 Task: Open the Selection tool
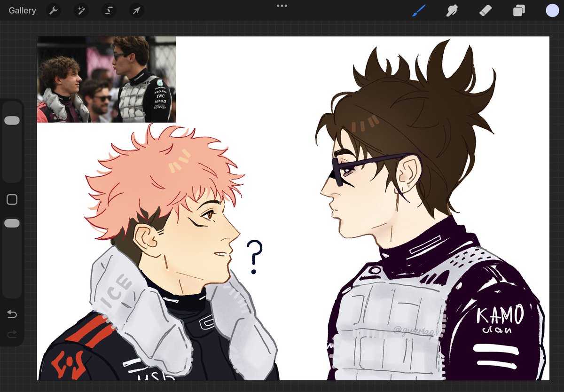pos(109,10)
